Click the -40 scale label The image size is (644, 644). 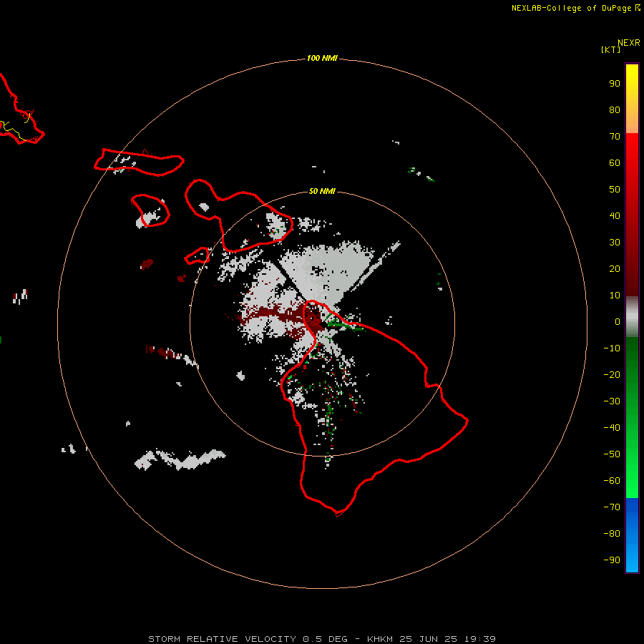pyautogui.click(x=612, y=428)
